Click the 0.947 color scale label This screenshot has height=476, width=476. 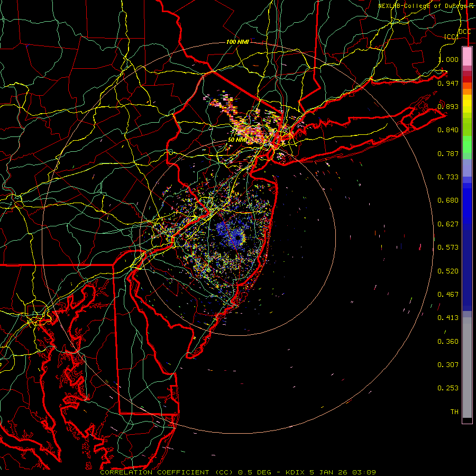click(x=448, y=83)
